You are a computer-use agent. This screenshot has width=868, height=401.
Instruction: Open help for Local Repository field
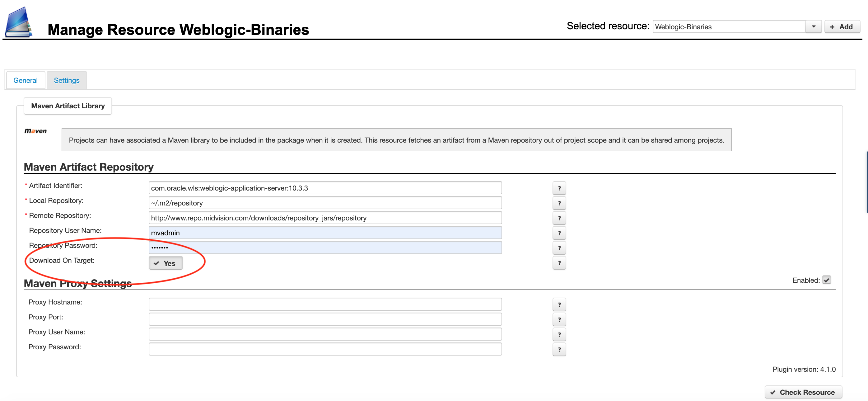click(x=559, y=203)
